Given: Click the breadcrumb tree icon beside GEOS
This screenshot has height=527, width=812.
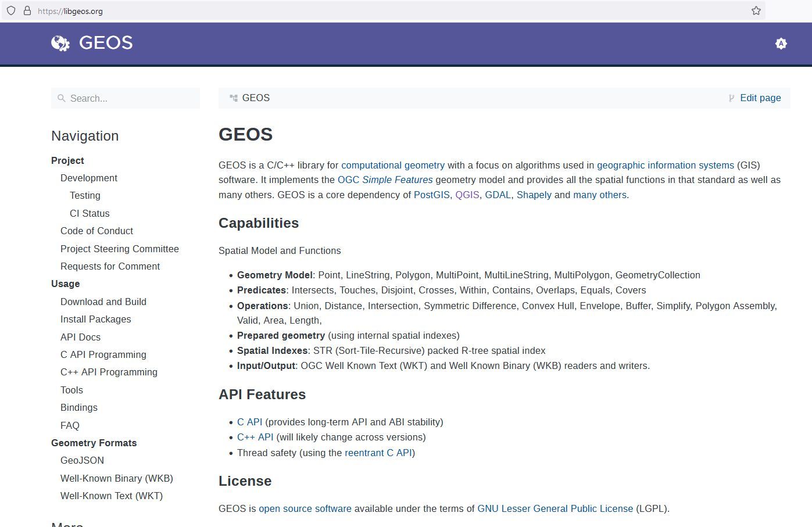Looking at the screenshot, I should [x=234, y=98].
